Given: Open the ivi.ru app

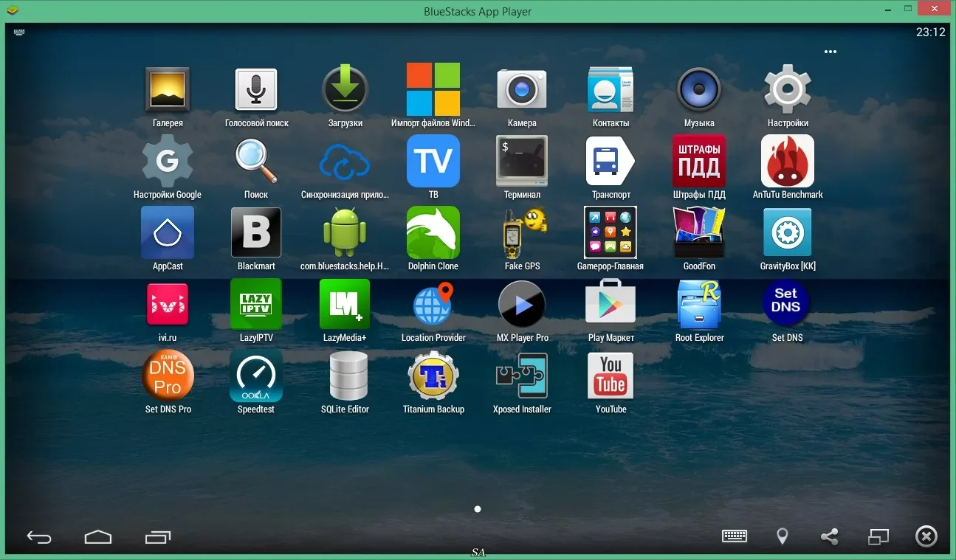Looking at the screenshot, I should click(168, 304).
